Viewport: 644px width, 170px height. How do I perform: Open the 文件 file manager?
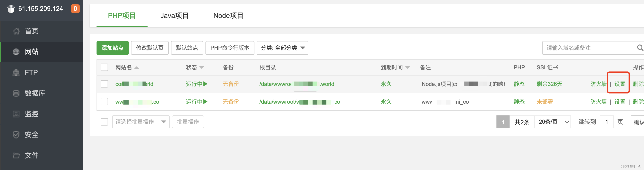point(31,155)
